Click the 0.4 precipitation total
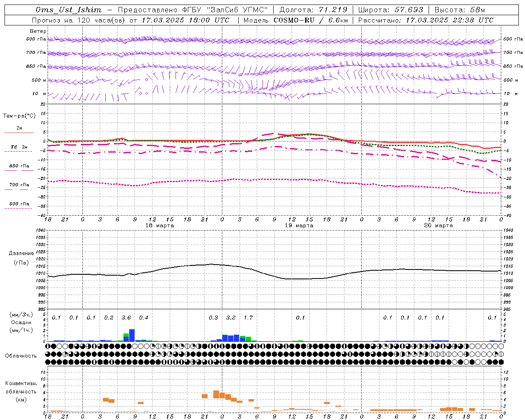 (x=144, y=318)
